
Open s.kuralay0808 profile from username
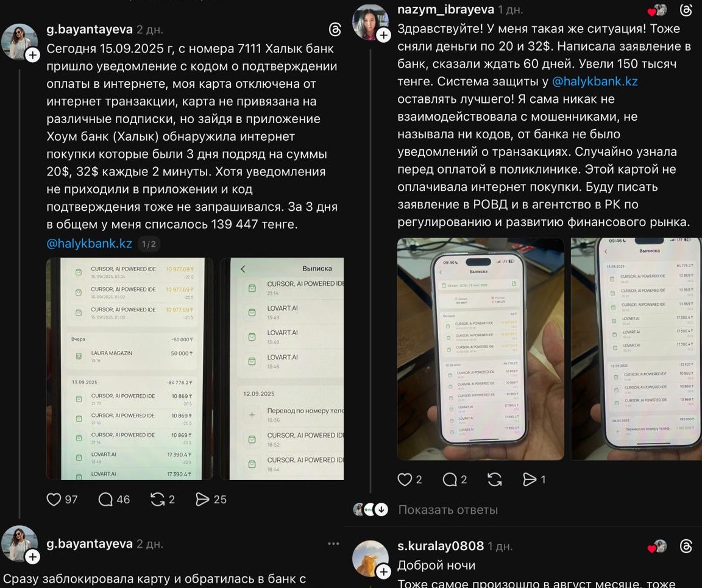441,546
